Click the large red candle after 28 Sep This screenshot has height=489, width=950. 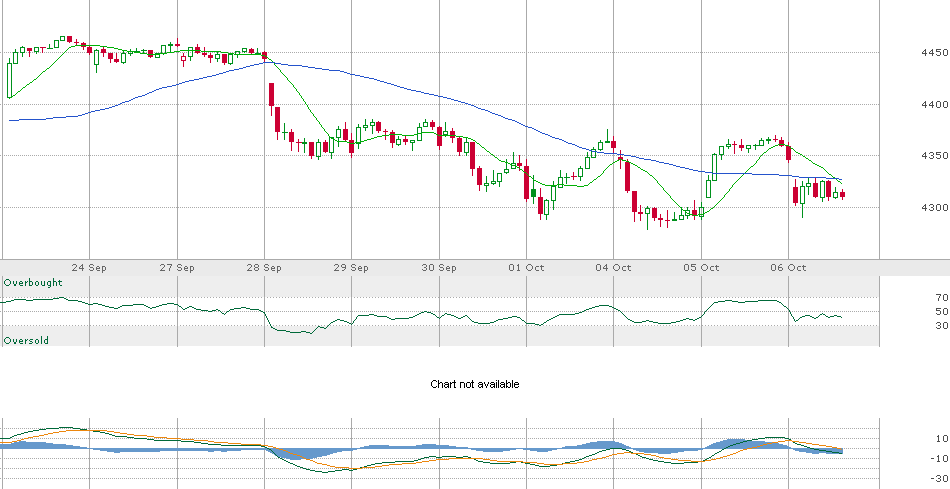(271, 95)
